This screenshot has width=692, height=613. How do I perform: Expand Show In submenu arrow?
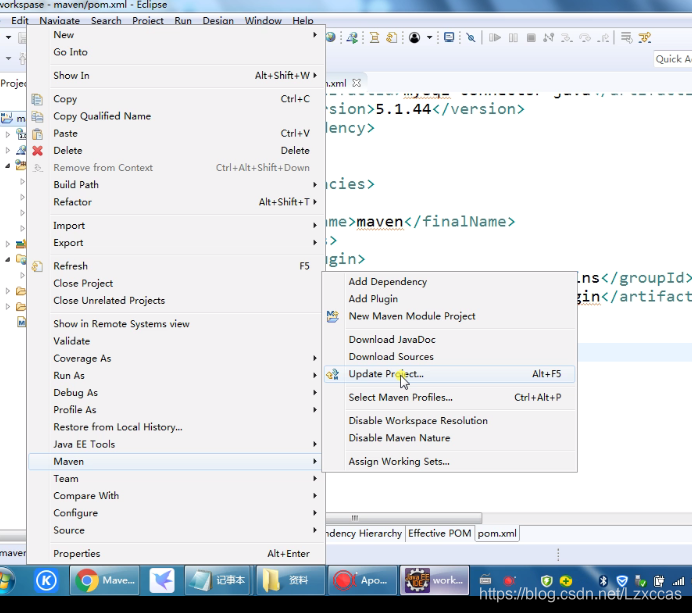315,75
